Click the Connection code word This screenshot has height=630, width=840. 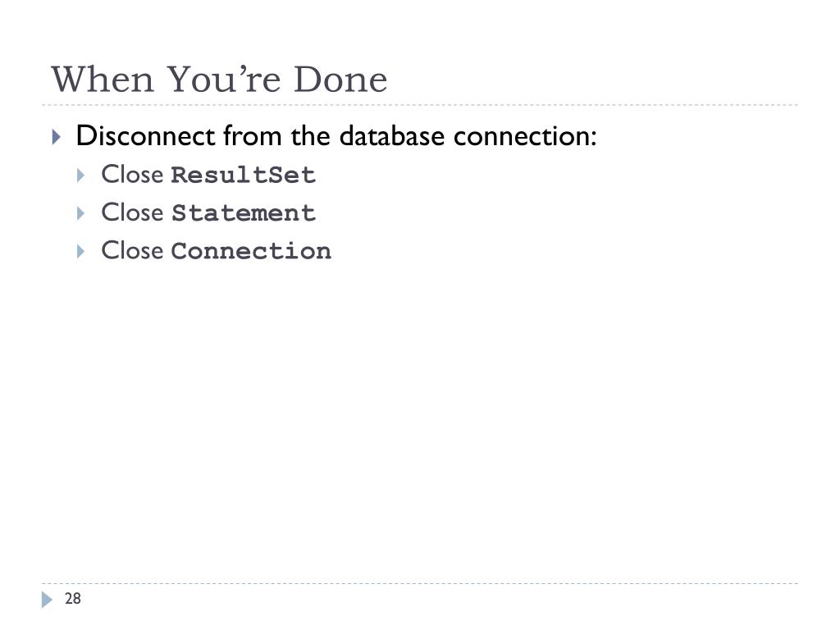(251, 251)
